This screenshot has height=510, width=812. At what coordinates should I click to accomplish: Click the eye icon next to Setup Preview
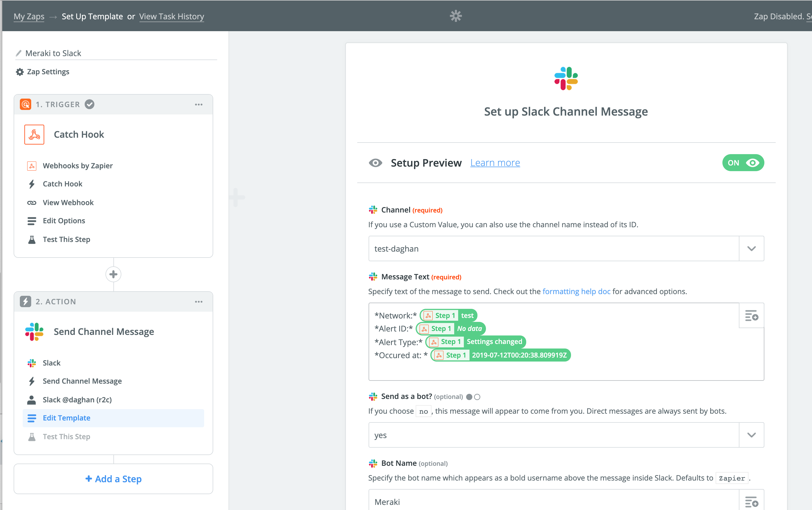tap(375, 163)
